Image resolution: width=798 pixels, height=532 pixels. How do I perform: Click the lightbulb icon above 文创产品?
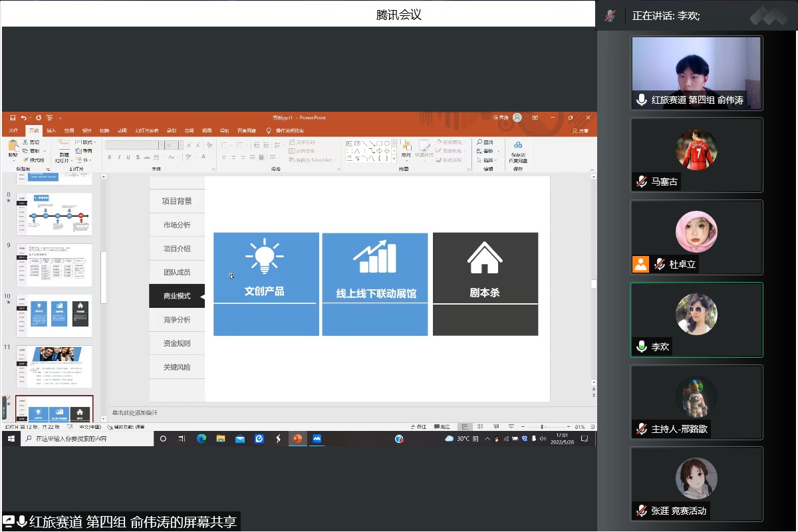point(265,256)
